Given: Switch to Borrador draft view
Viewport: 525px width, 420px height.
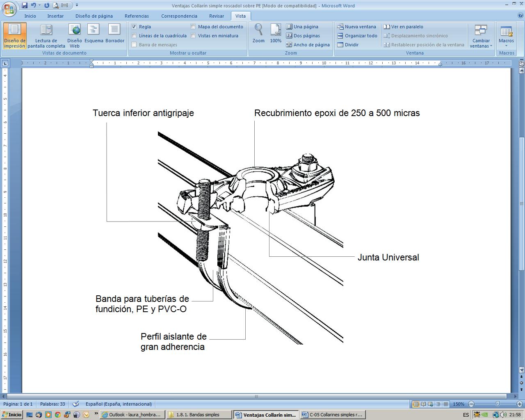Looking at the screenshot, I should (114, 34).
